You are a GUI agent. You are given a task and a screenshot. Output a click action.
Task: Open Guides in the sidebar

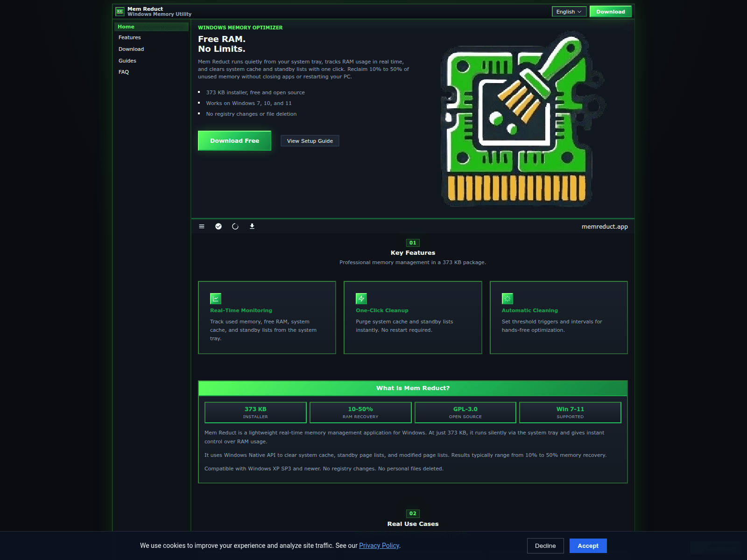(x=127, y=61)
